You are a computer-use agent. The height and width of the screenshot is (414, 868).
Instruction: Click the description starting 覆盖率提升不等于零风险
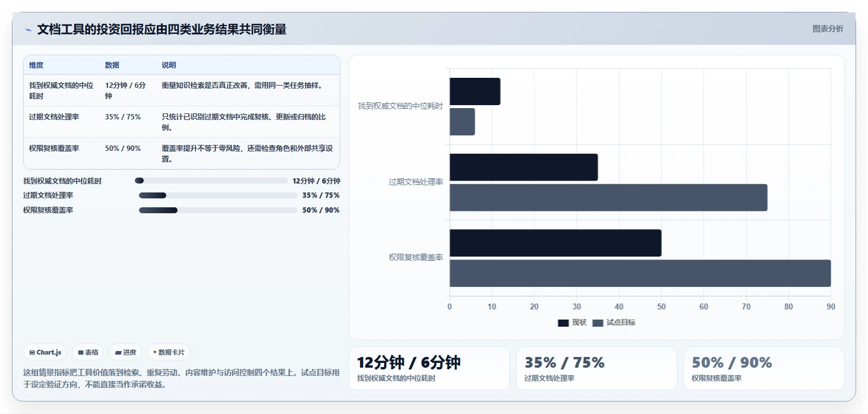[x=246, y=154]
